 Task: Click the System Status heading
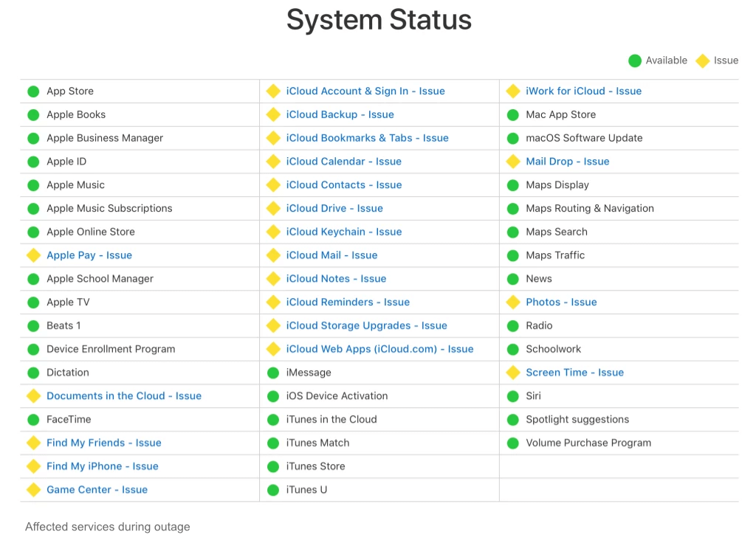click(x=379, y=20)
